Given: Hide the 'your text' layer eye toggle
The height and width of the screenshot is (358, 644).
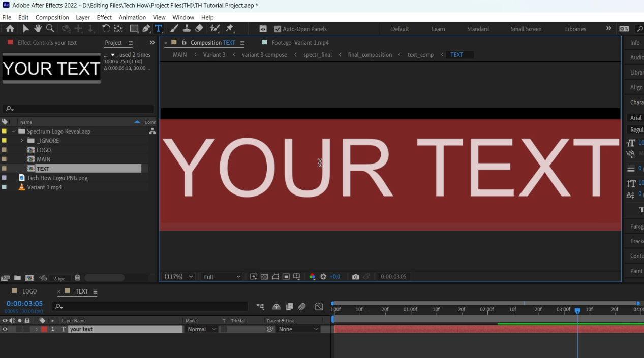Looking at the screenshot, I should 5,329.
